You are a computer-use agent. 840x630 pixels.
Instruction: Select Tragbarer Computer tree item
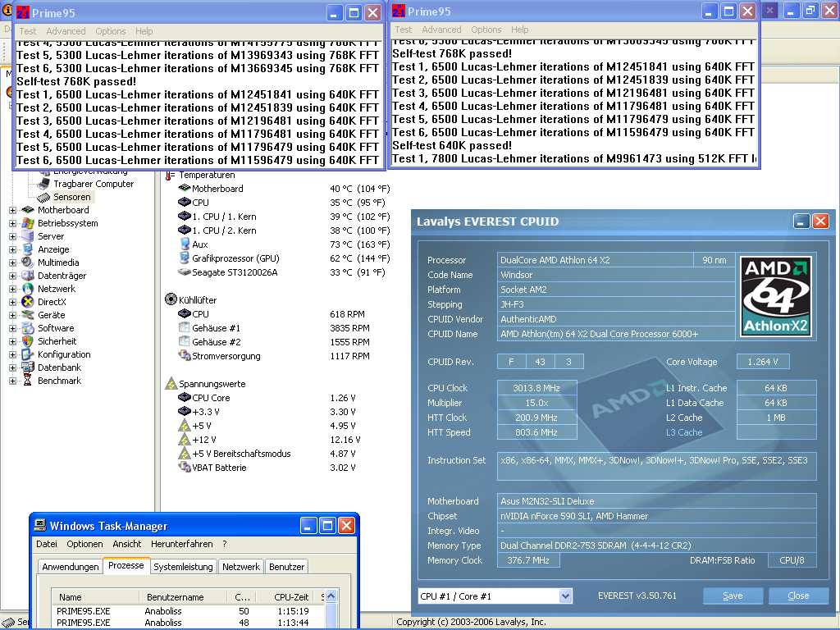[94, 184]
